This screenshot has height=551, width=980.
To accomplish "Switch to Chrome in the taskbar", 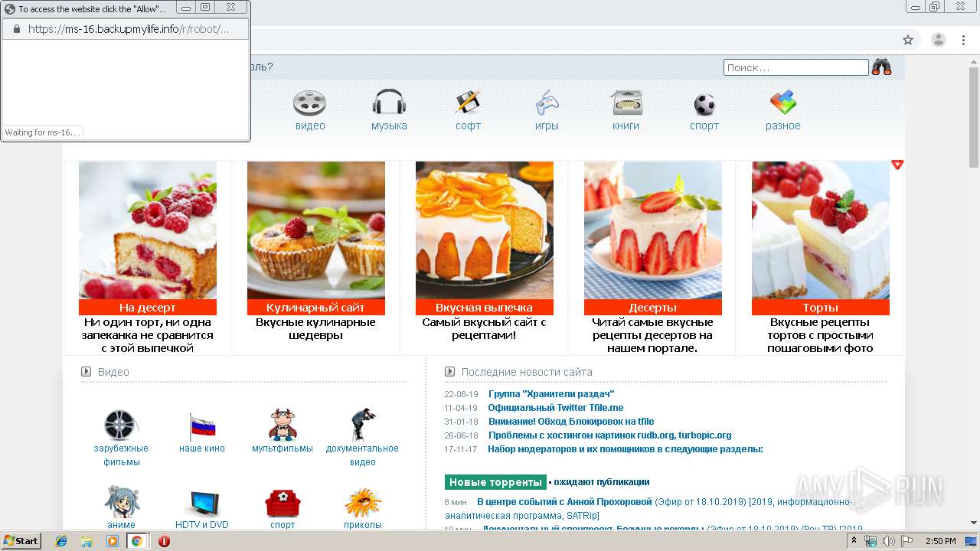I will 137,541.
